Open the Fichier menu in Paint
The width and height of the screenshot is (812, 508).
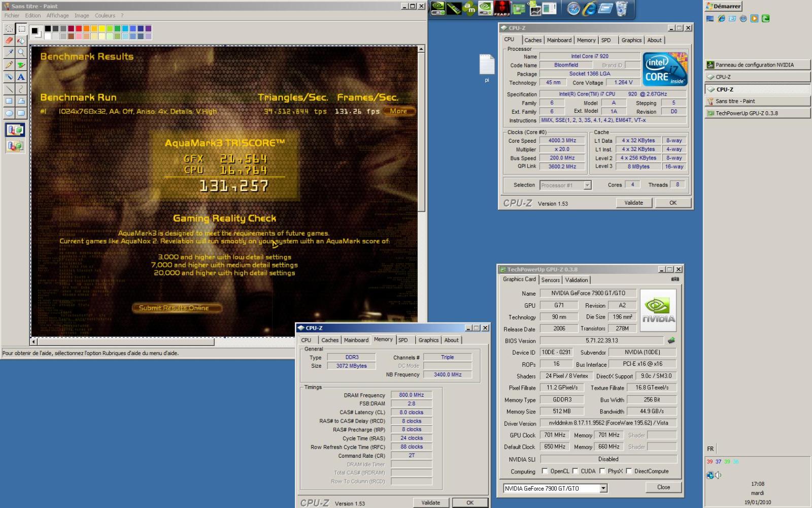coord(12,16)
